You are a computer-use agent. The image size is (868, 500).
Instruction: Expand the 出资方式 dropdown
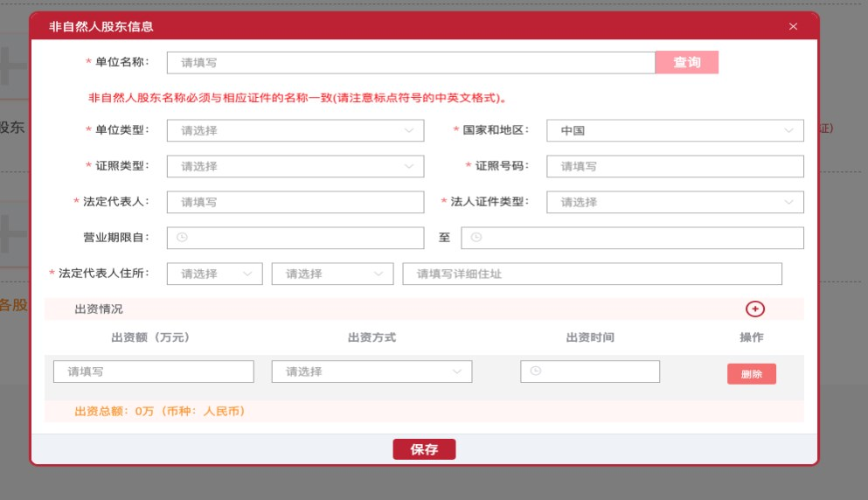[372, 372]
